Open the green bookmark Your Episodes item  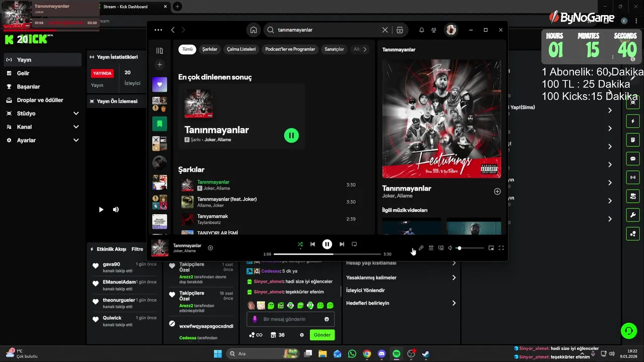tap(159, 124)
